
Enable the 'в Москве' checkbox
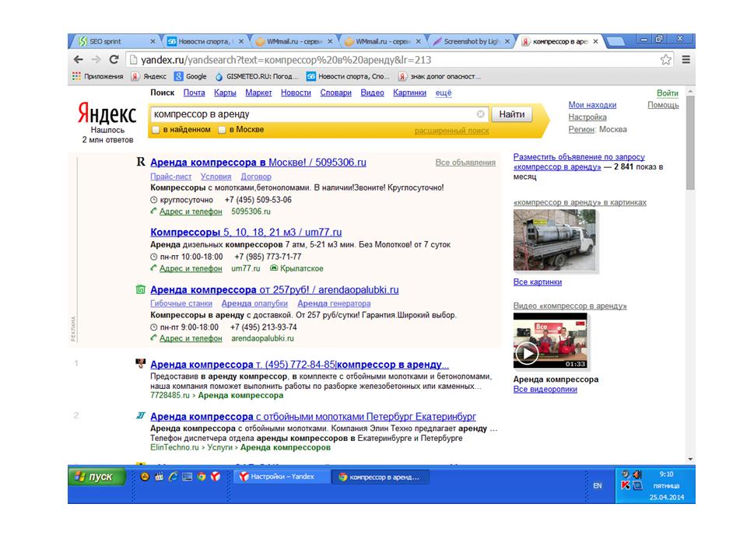[x=222, y=130]
